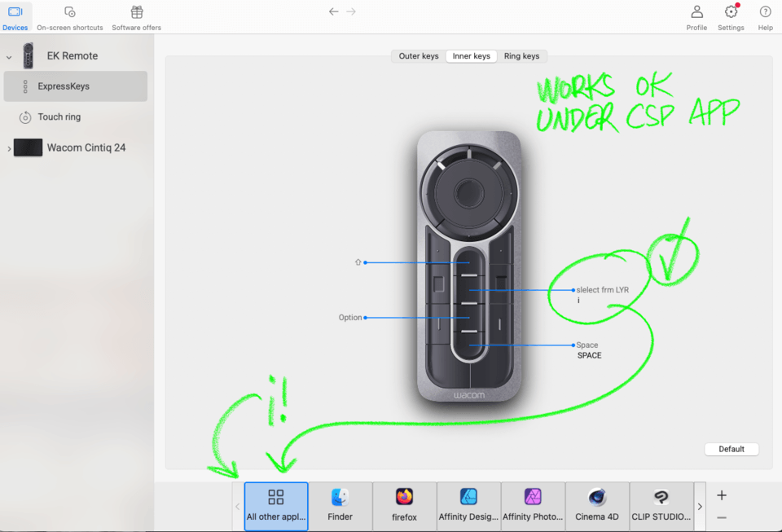Select Affinity Photo application
The width and height of the screenshot is (782, 532).
(x=533, y=506)
